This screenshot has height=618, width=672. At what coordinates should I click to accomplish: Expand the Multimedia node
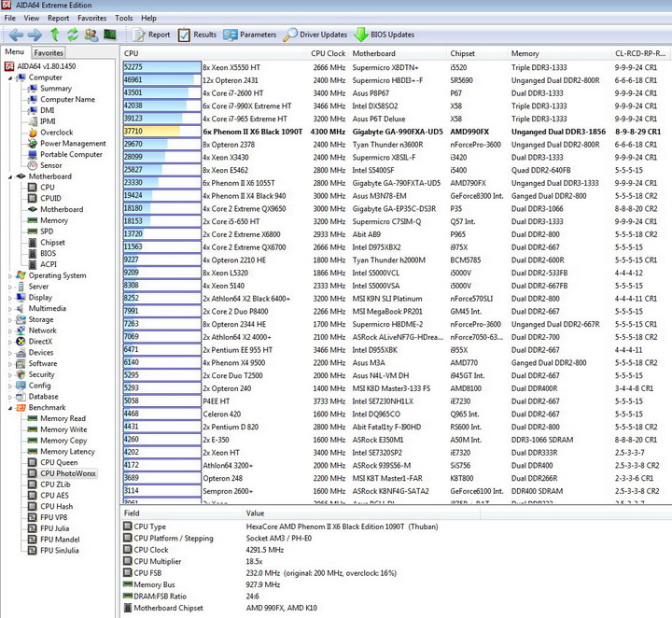coord(9,309)
